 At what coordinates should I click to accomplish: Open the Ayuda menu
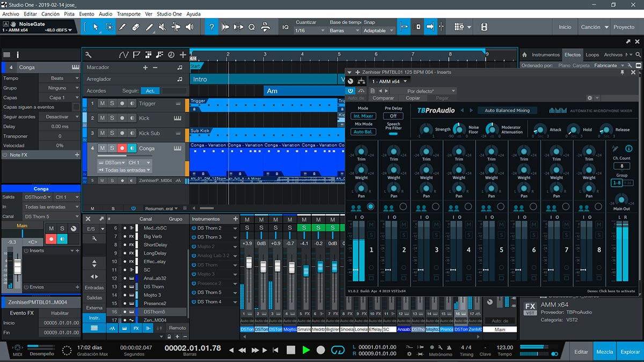(193, 14)
